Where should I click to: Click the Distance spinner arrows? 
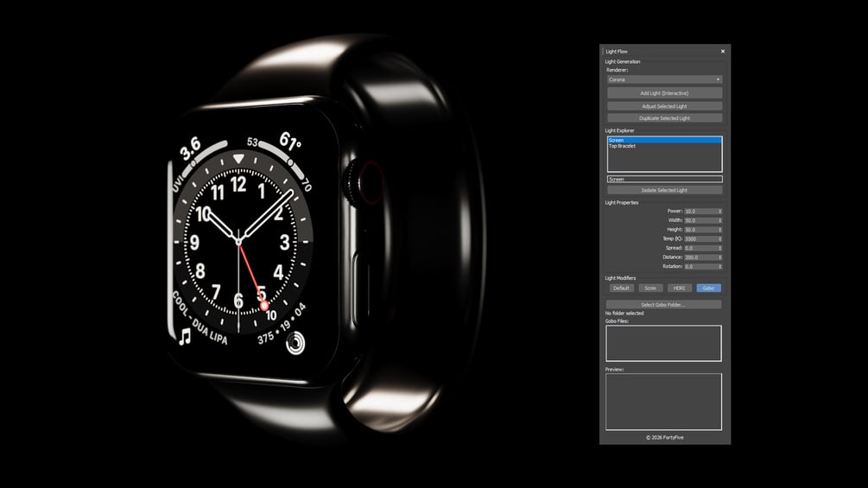(x=720, y=257)
